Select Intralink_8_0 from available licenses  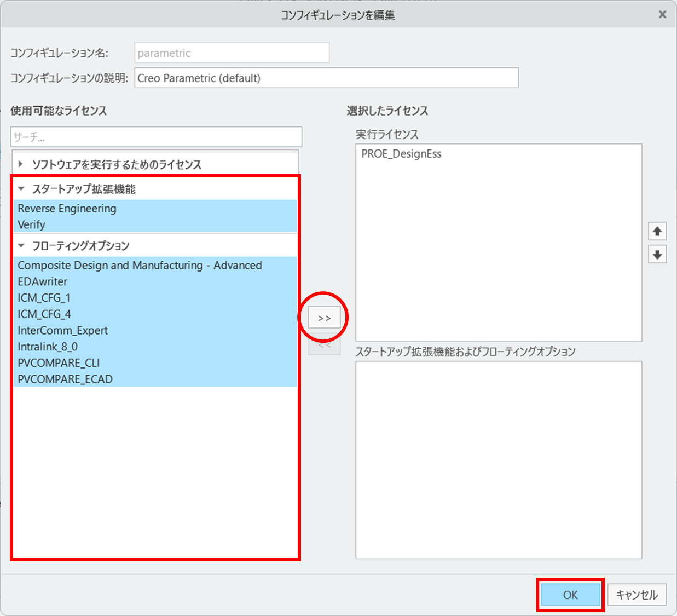(48, 347)
